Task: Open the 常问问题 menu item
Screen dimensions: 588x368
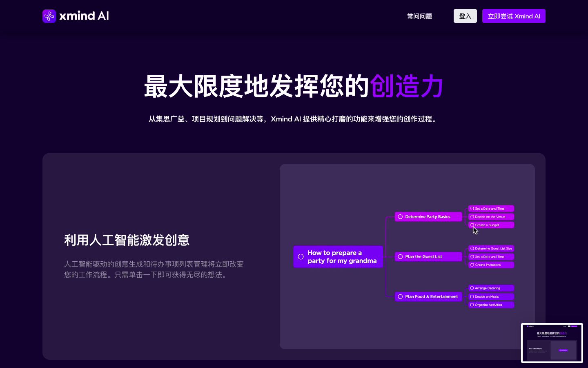Action: coord(419,16)
